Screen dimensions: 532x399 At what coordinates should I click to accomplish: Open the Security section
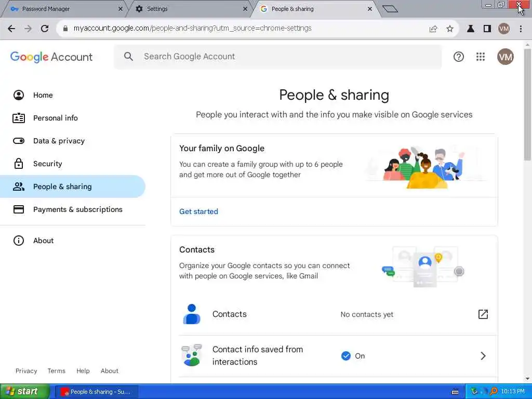[x=73, y=164]
